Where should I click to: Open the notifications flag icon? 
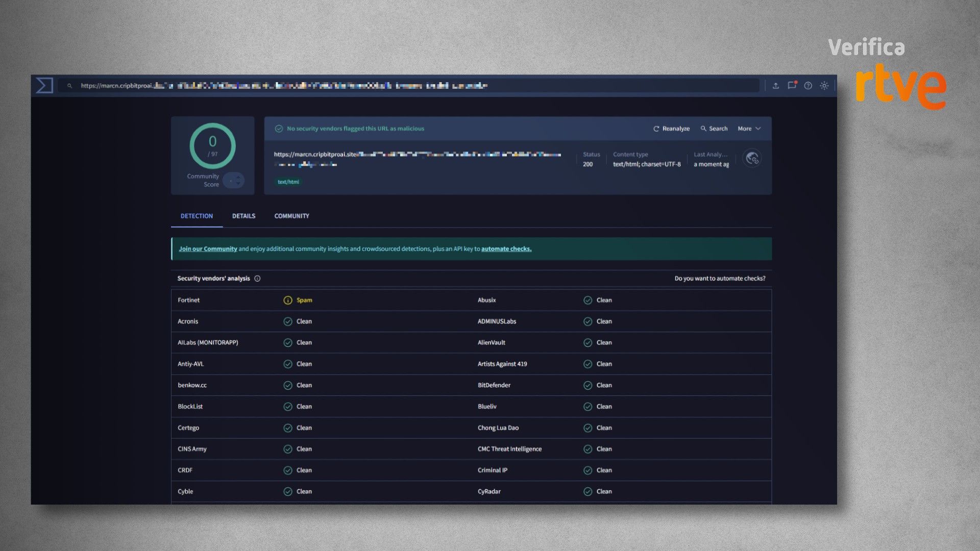point(792,86)
